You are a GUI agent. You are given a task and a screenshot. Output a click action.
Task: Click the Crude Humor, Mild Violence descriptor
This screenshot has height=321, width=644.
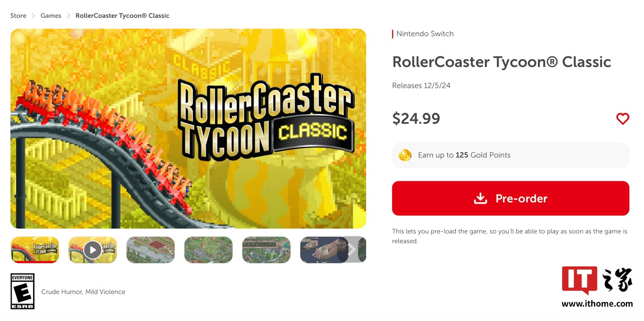[83, 292]
